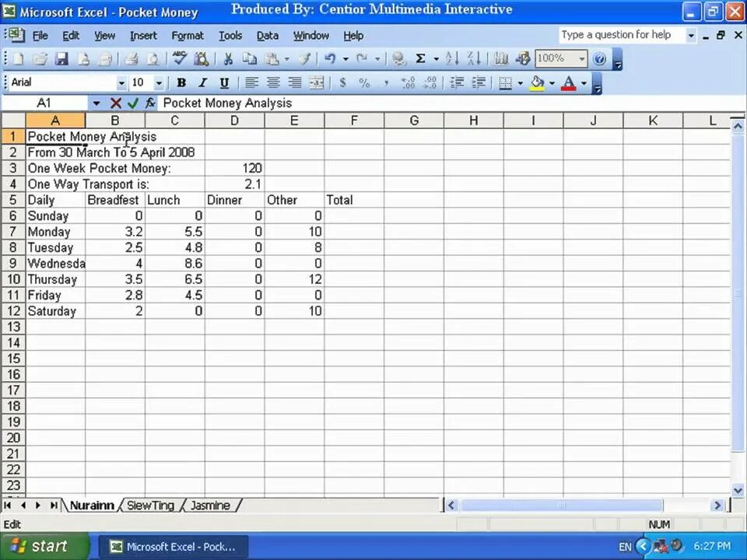This screenshot has height=560, width=747.
Task: Cut selection with the scissors icon
Action: pyautogui.click(x=228, y=58)
